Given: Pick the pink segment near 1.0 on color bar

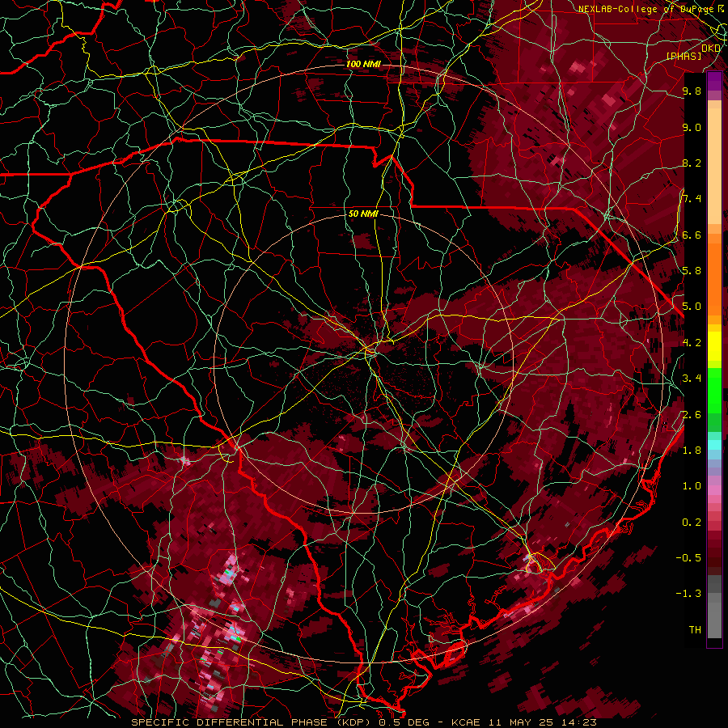Looking at the screenshot, I should (x=714, y=490).
